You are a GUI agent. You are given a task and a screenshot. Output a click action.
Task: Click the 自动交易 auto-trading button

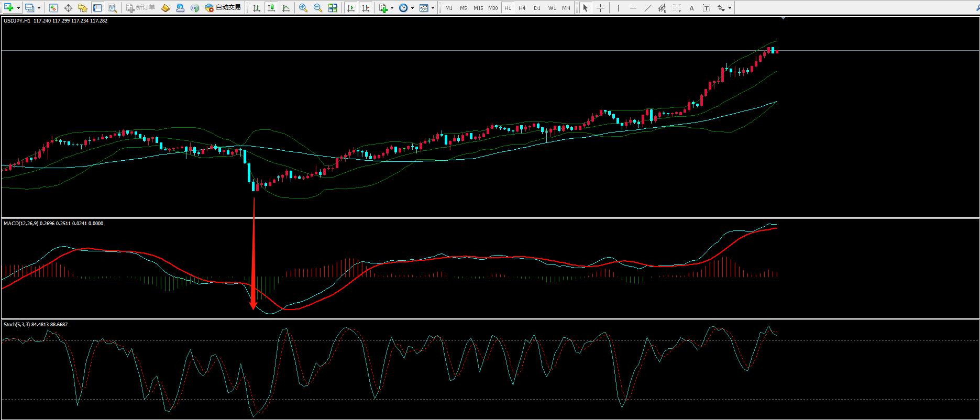coord(223,8)
